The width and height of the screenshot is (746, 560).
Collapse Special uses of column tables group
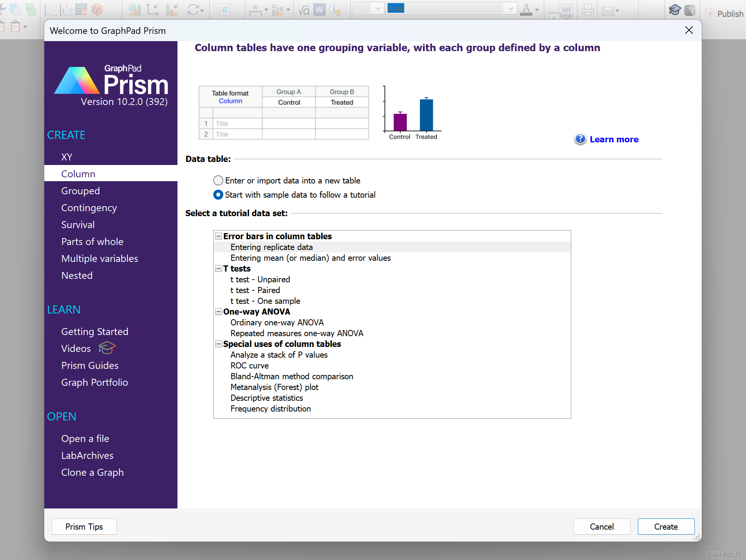click(219, 344)
